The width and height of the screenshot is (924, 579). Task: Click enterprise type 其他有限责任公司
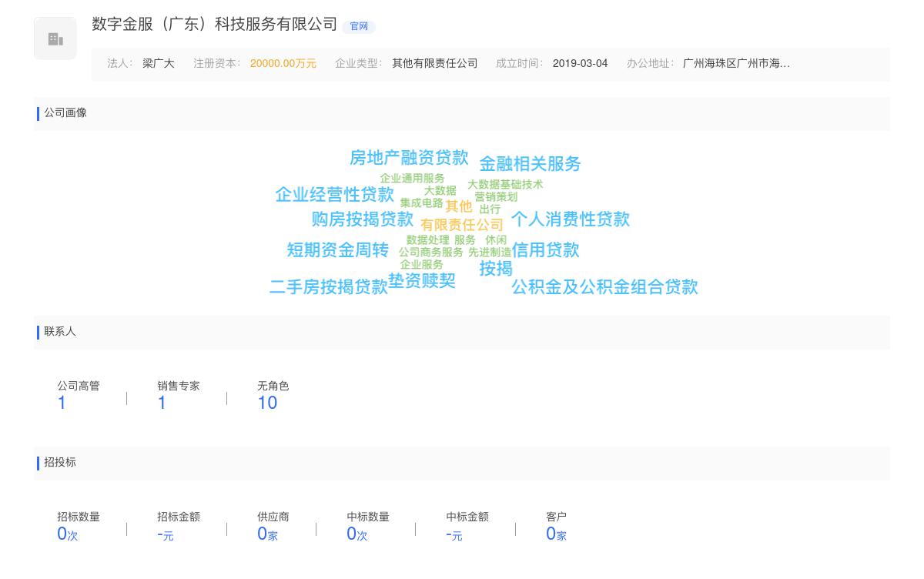[x=435, y=63]
